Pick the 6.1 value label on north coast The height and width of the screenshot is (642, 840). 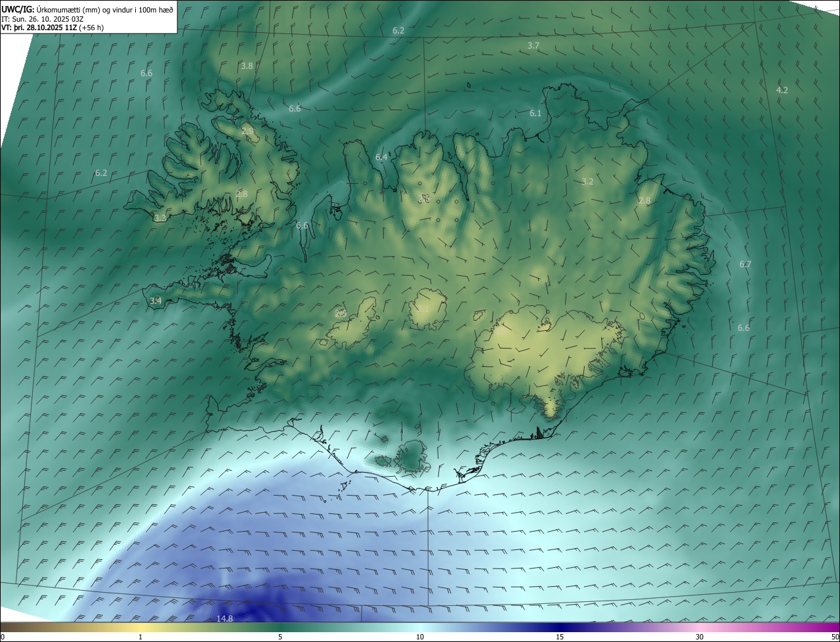tap(535, 114)
